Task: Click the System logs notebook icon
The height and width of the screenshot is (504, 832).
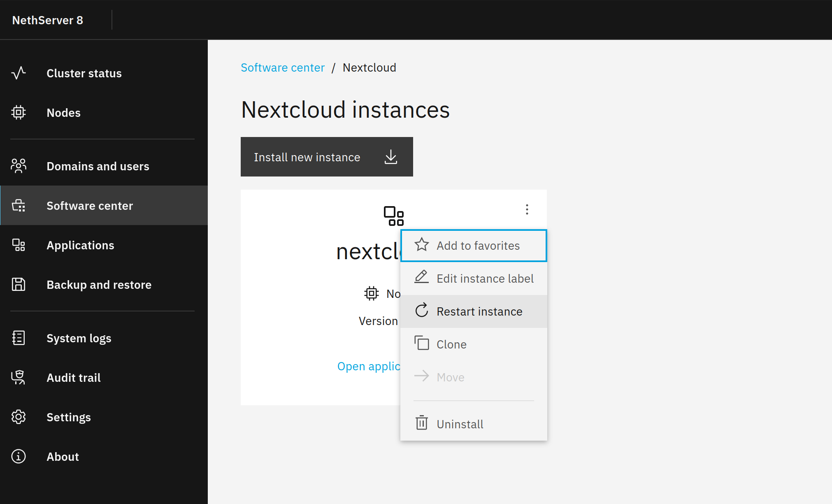Action: click(x=19, y=338)
